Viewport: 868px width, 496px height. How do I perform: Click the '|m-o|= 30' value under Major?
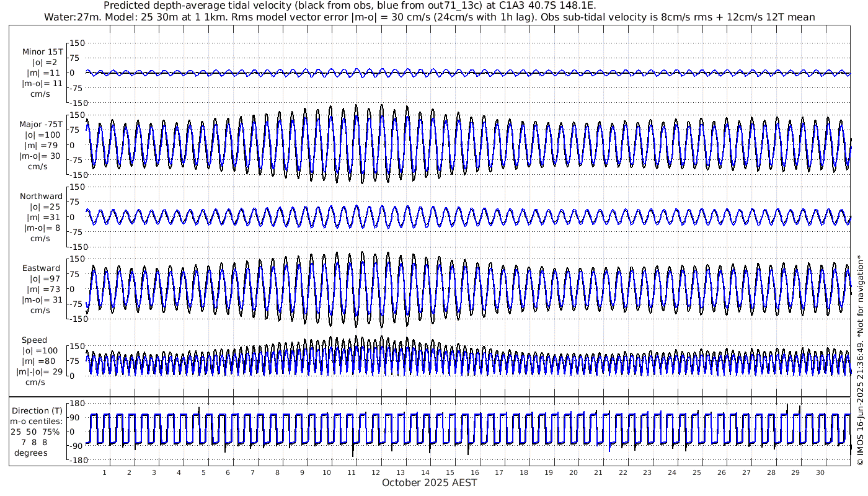coord(41,156)
